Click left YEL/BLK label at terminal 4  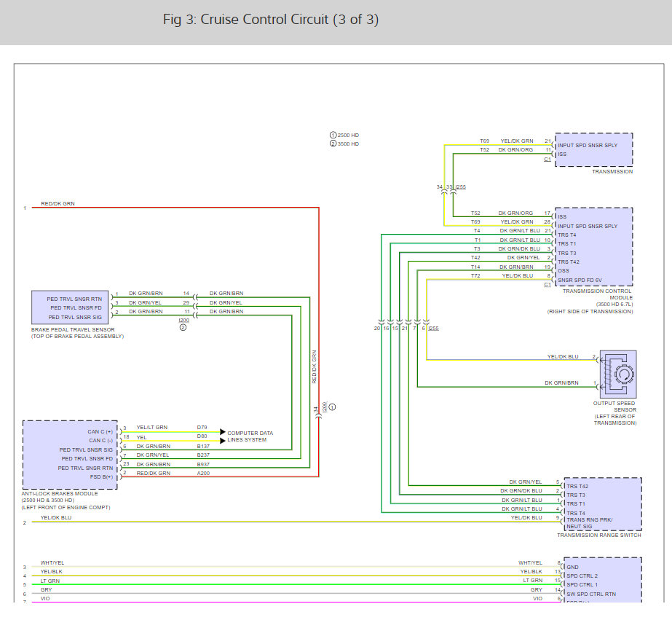pos(52,571)
